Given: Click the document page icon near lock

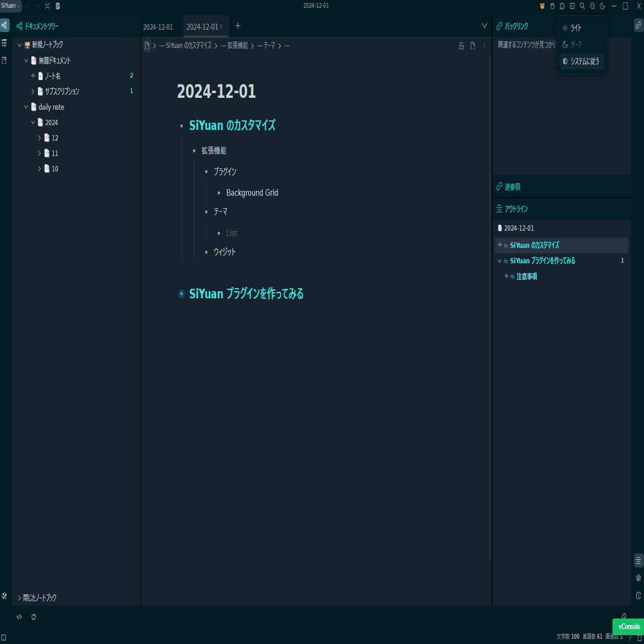Looking at the screenshot, I should [x=473, y=46].
